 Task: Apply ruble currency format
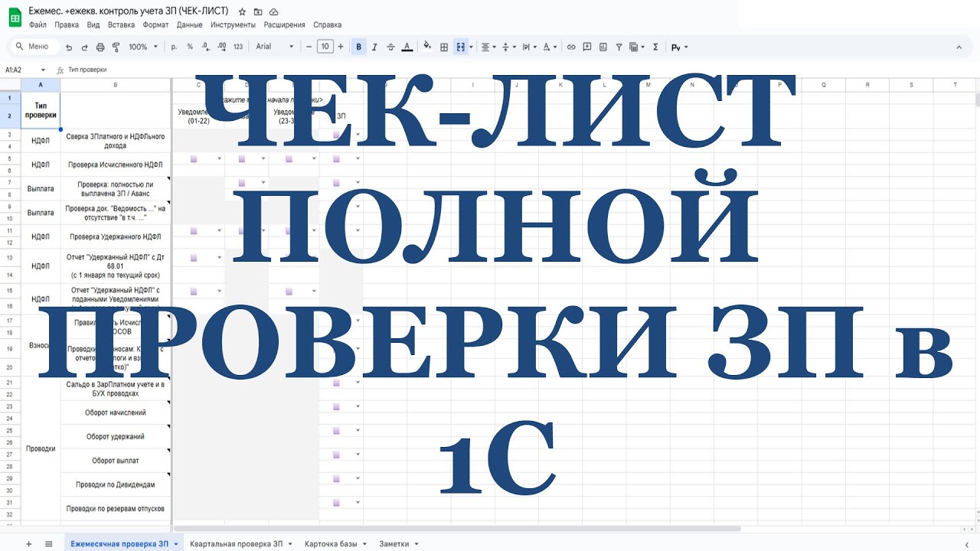(x=174, y=47)
